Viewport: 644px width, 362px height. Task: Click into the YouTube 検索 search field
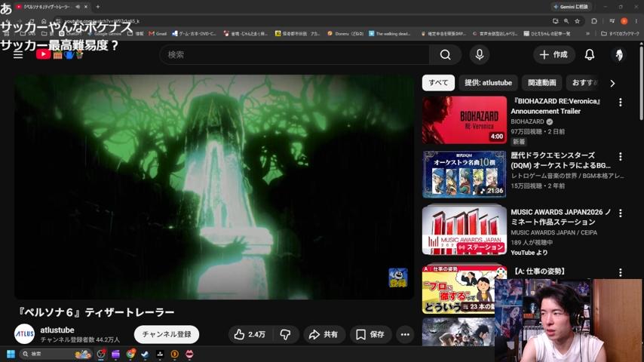295,54
